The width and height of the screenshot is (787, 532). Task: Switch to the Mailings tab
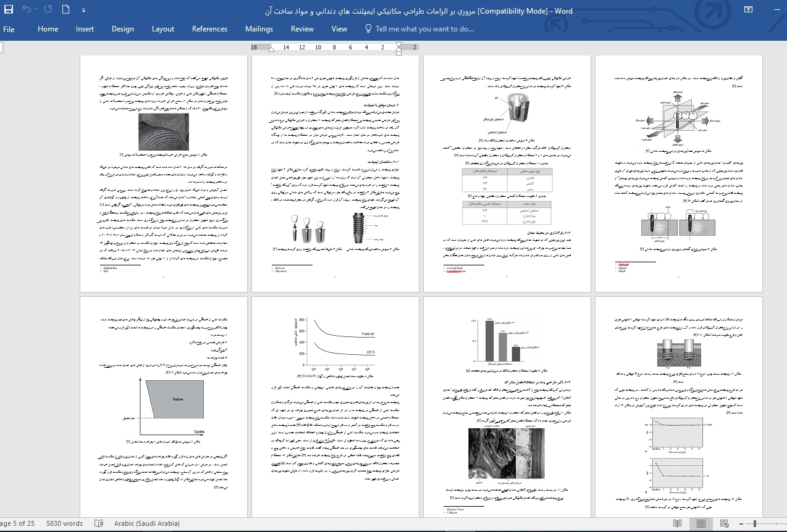coord(259,29)
